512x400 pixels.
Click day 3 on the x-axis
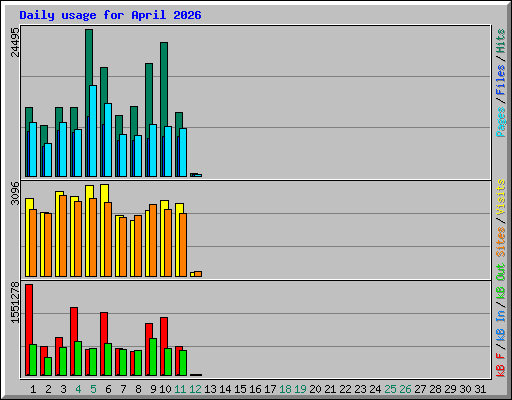click(x=63, y=389)
